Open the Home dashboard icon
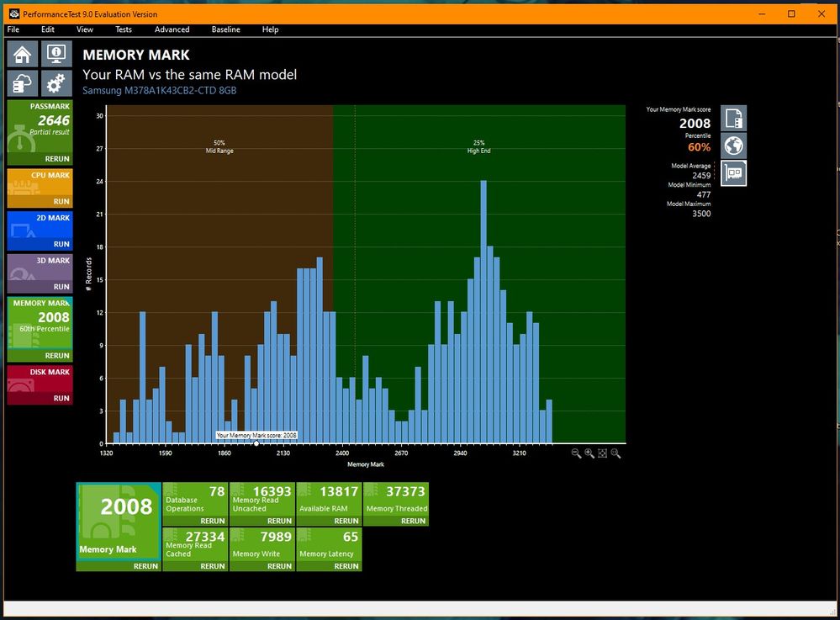The image size is (840, 620). pos(23,54)
